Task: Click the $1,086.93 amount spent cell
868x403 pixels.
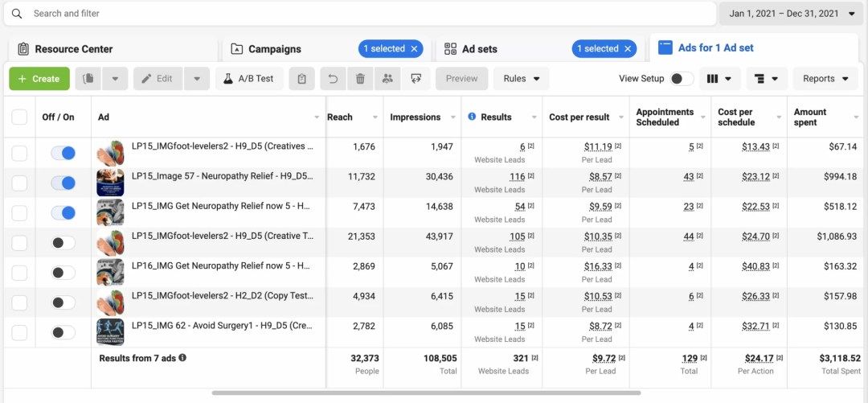Action: click(x=837, y=236)
